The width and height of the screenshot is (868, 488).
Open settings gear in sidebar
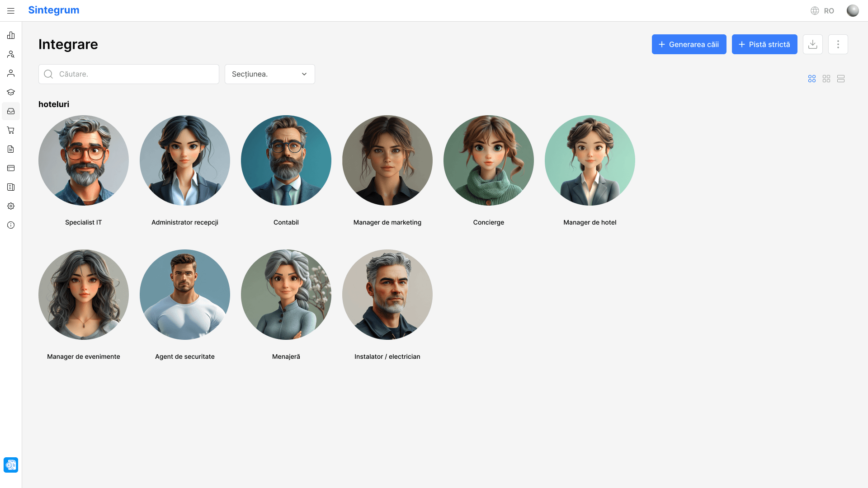tap(11, 206)
